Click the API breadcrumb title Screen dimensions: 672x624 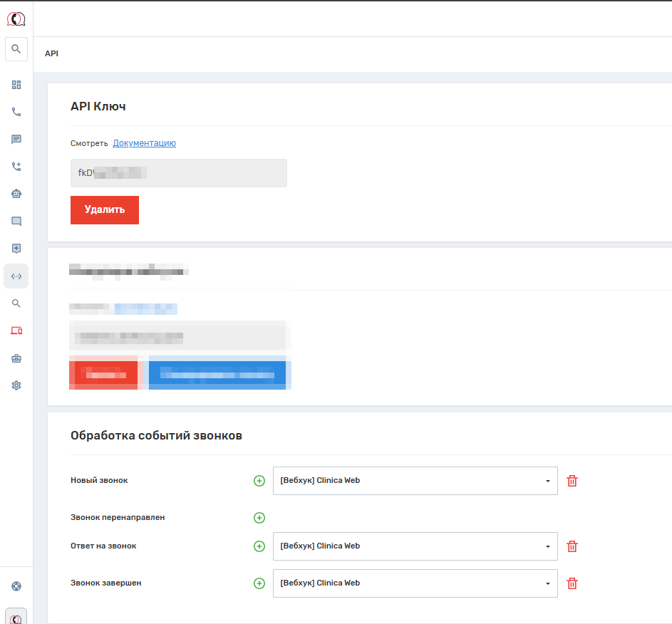point(51,53)
